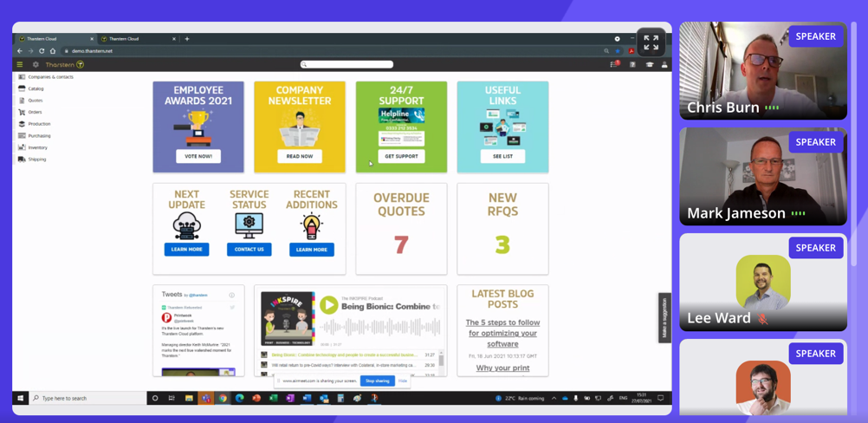Click the Printweek tweet avatar
This screenshot has width=868, height=423.
[166, 318]
